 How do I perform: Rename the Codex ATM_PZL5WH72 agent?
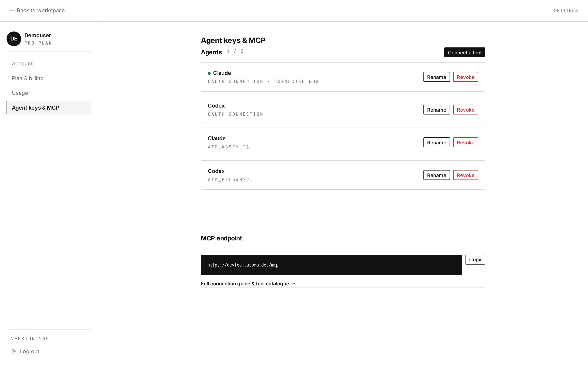tap(436, 175)
